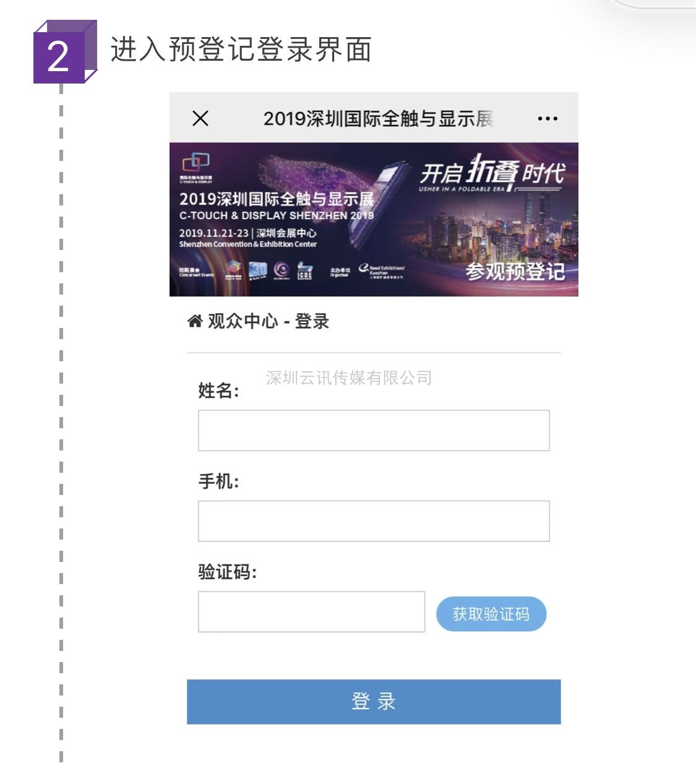Click the purple circular event logo
The height and width of the screenshot is (784, 696).
pyautogui.click(x=281, y=270)
